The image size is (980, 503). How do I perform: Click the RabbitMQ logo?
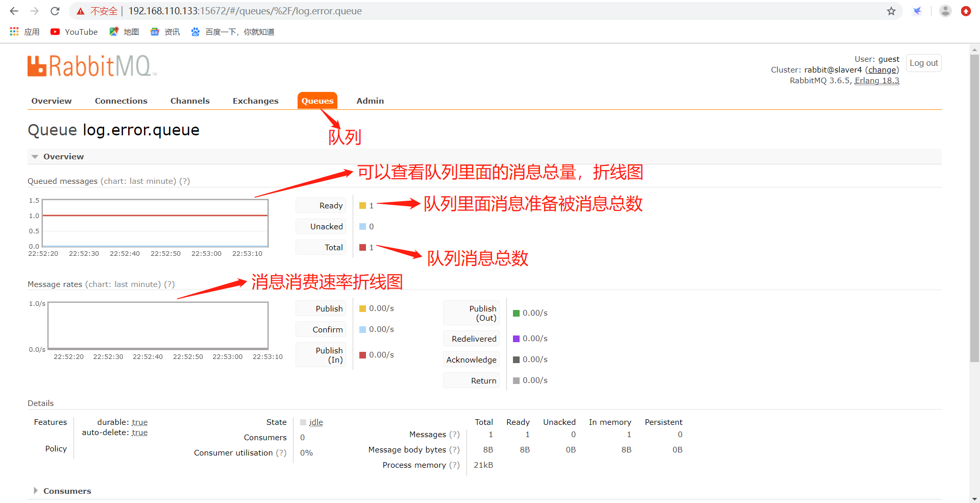(91, 65)
